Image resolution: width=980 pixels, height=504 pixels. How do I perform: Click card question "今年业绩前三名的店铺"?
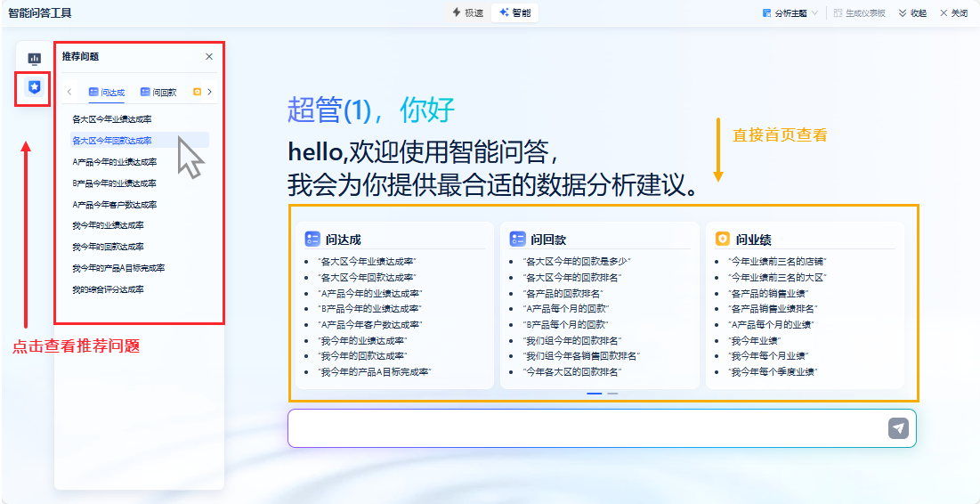click(777, 261)
